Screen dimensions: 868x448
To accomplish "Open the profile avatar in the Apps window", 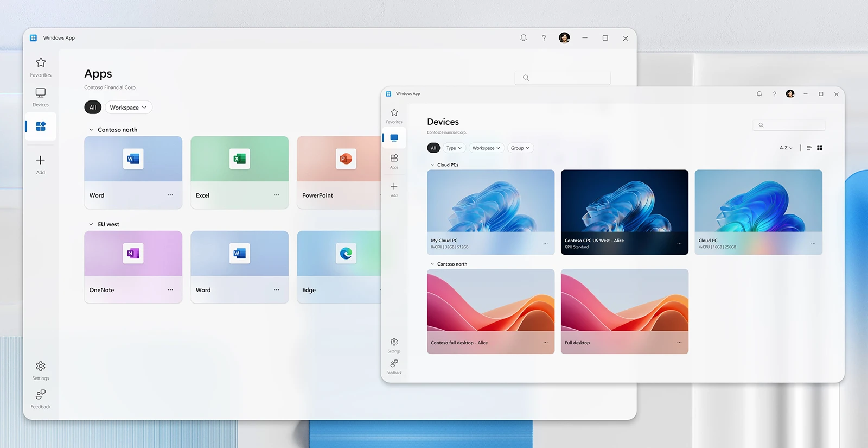I will coord(565,38).
